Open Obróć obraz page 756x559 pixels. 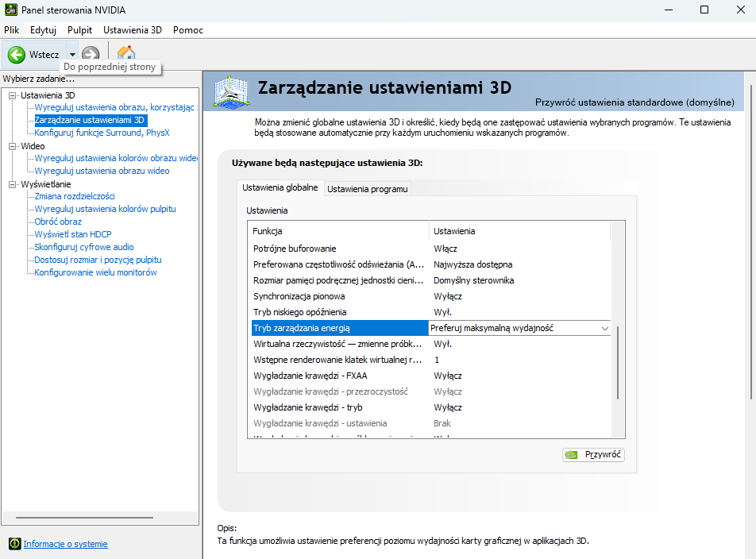point(58,222)
